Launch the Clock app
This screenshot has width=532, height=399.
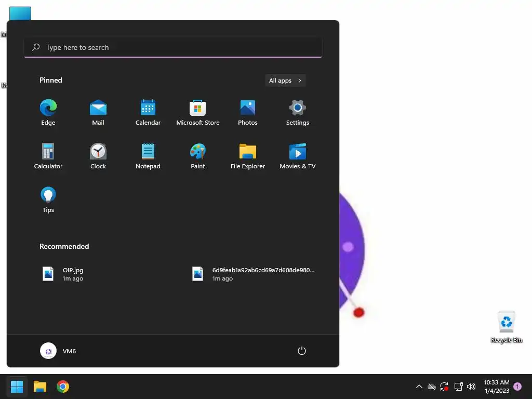(x=98, y=156)
